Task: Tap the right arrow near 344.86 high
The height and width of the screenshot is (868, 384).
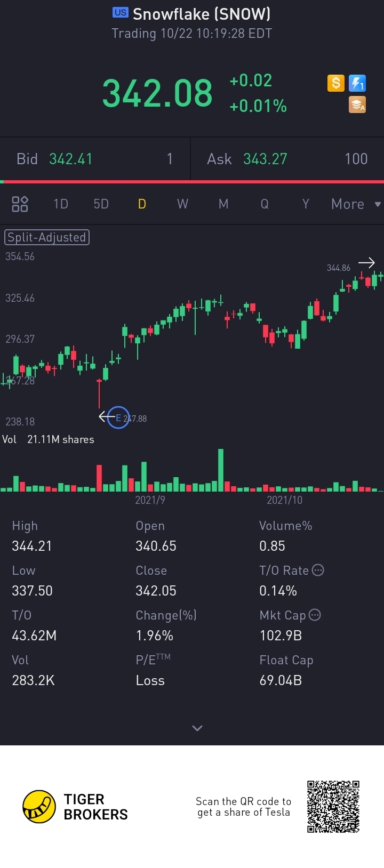Action: [x=366, y=263]
